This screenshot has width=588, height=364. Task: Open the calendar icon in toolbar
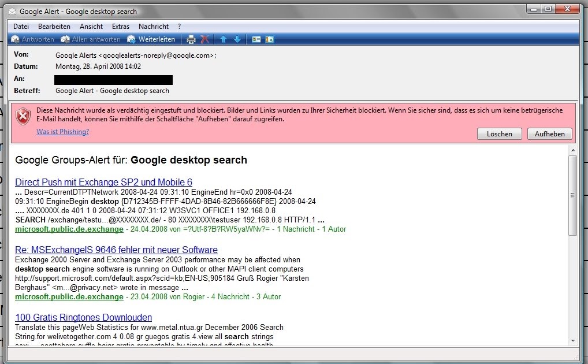(270, 39)
